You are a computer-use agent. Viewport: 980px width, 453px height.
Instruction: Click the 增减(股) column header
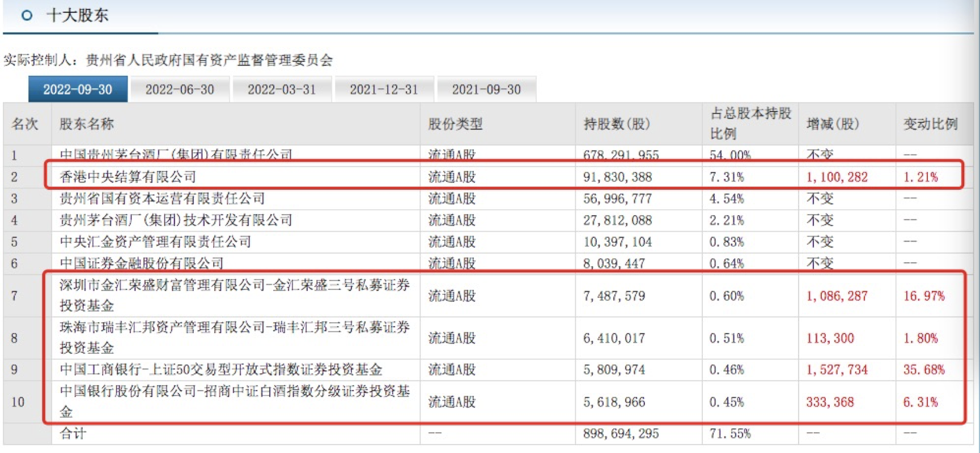coord(833,123)
